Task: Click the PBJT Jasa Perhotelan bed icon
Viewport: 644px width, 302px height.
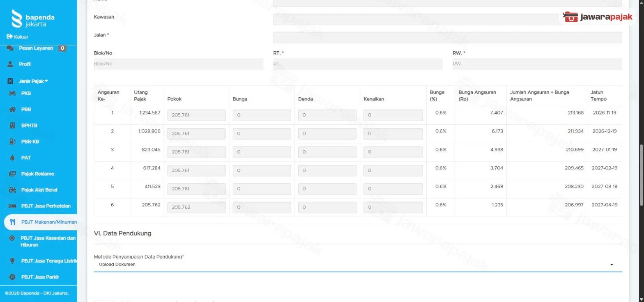Action: point(12,206)
